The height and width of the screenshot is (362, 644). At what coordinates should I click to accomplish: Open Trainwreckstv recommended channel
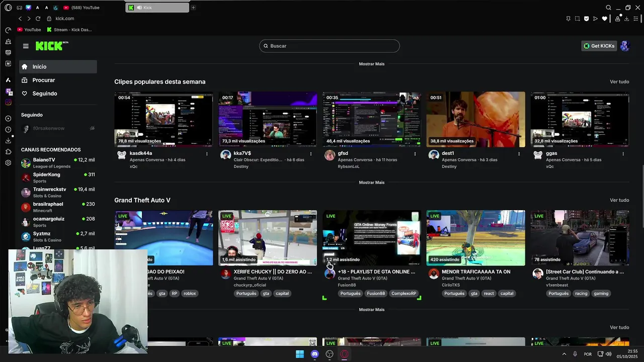58,192
